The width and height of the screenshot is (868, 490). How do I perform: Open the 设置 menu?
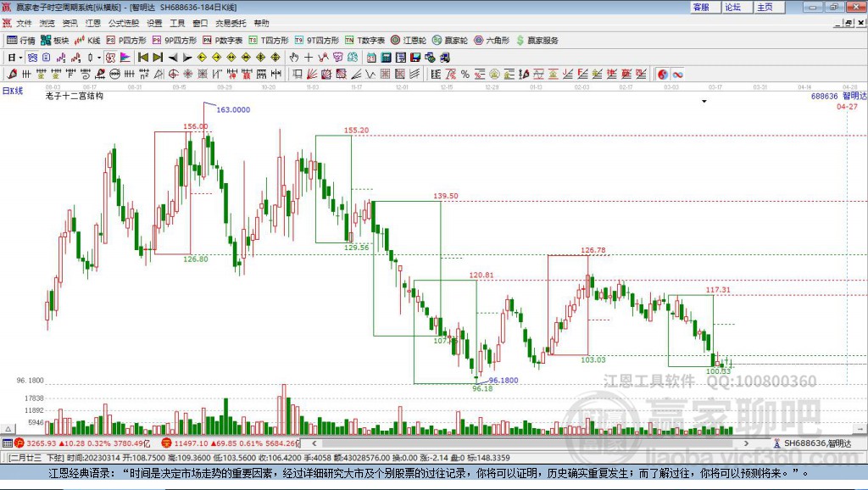coord(154,23)
